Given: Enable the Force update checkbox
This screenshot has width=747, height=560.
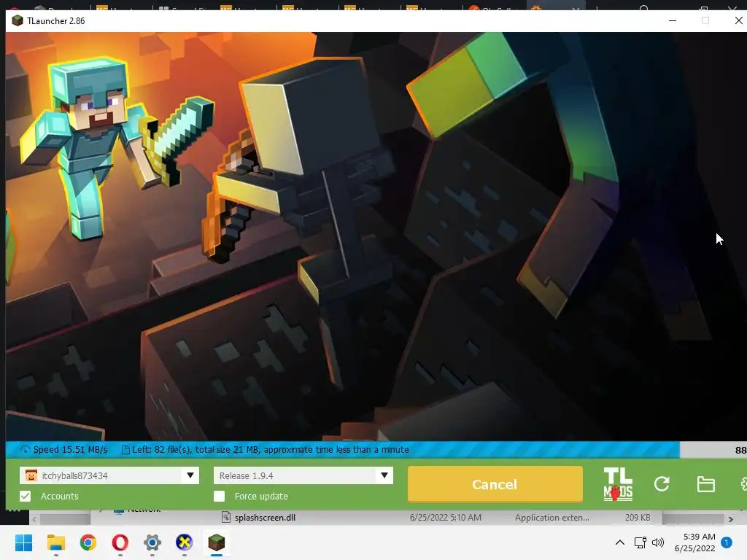Looking at the screenshot, I should tap(219, 496).
